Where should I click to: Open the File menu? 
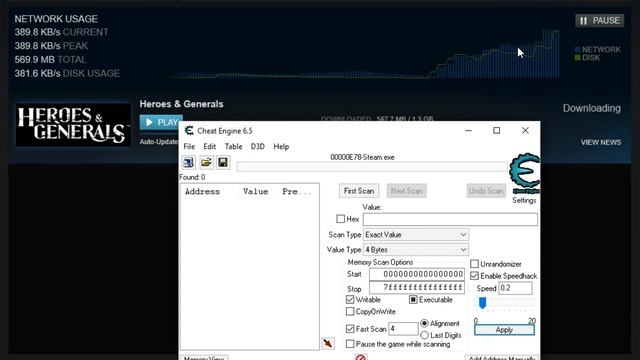pos(189,147)
